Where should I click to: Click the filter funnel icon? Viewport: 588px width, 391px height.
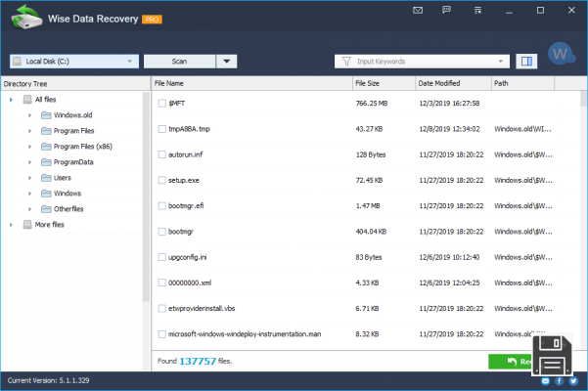(346, 61)
